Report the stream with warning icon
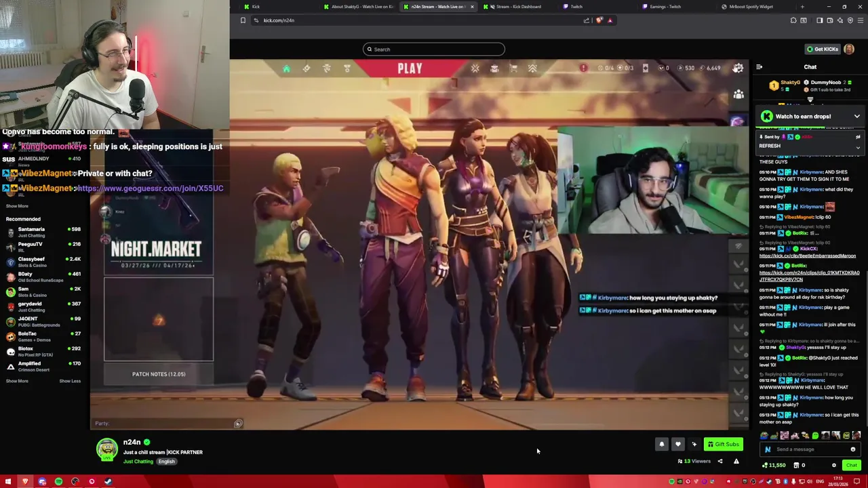The width and height of the screenshot is (868, 488). (x=736, y=462)
